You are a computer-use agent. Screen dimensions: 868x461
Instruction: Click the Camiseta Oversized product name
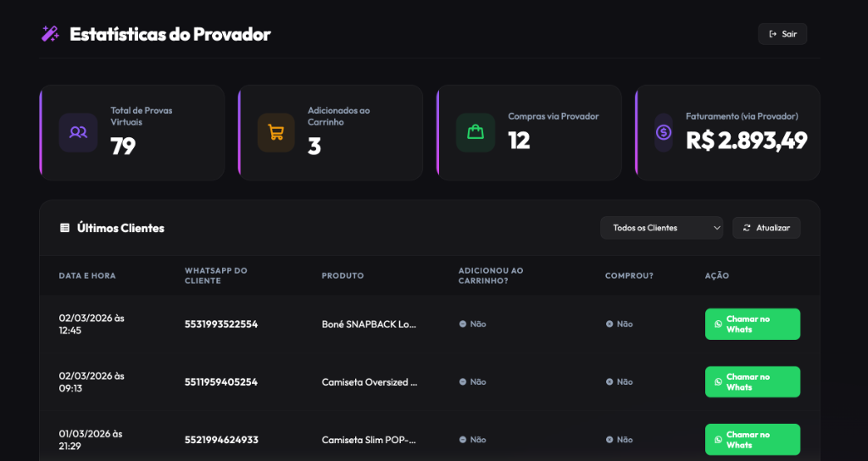click(370, 381)
